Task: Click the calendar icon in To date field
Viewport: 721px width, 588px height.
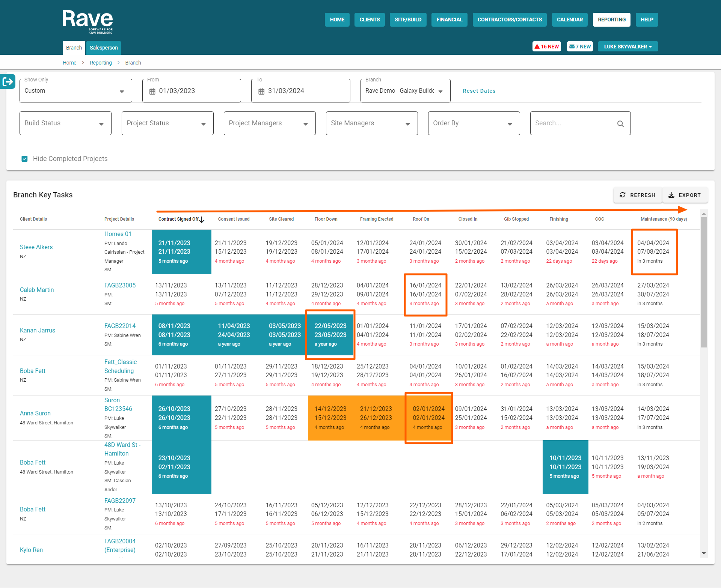Action: [261, 91]
